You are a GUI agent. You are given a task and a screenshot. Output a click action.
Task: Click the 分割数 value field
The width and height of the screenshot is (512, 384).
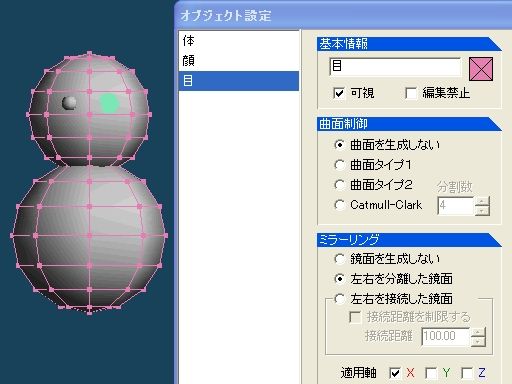coord(455,205)
